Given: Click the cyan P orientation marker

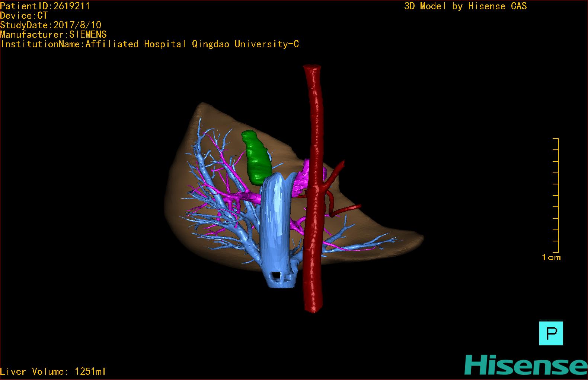Looking at the screenshot, I should (x=551, y=333).
